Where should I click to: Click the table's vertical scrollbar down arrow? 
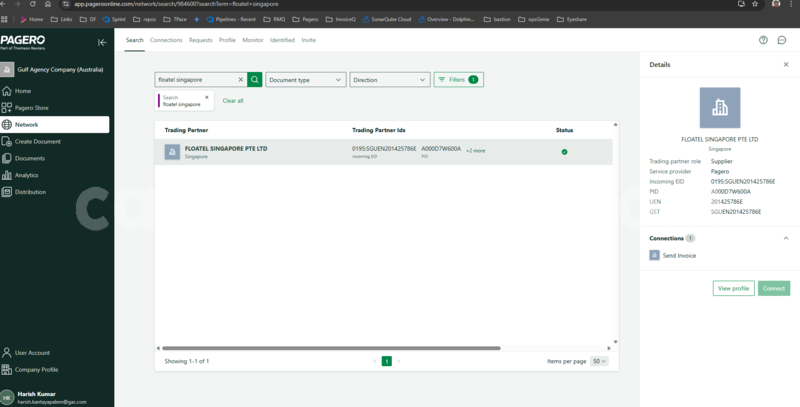tap(615, 342)
